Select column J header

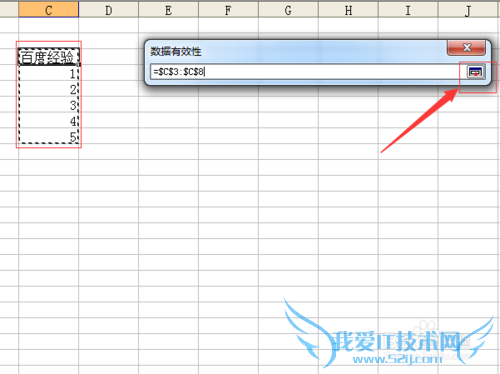(x=468, y=10)
